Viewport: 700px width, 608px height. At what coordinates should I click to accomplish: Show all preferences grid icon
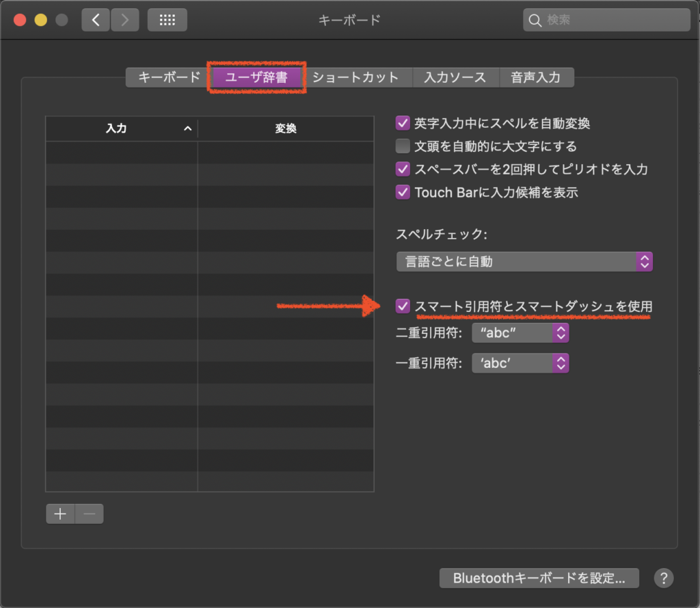(167, 20)
